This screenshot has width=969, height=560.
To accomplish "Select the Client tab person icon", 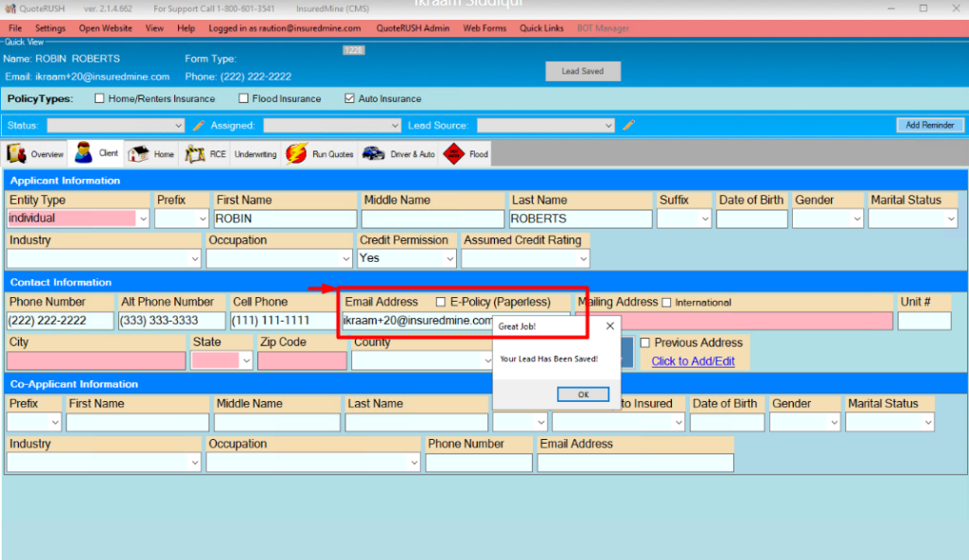I will coord(83,152).
